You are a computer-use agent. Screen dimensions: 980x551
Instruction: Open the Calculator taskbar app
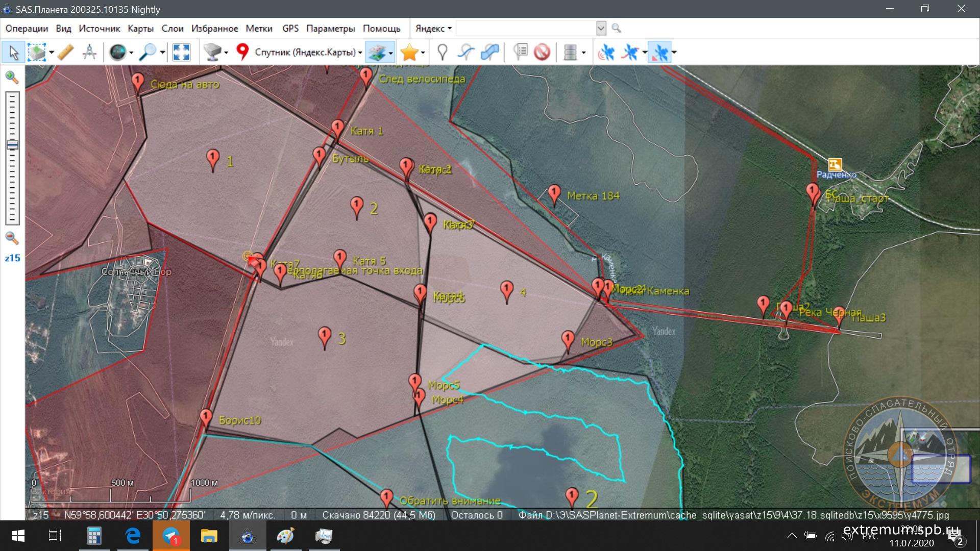point(94,536)
